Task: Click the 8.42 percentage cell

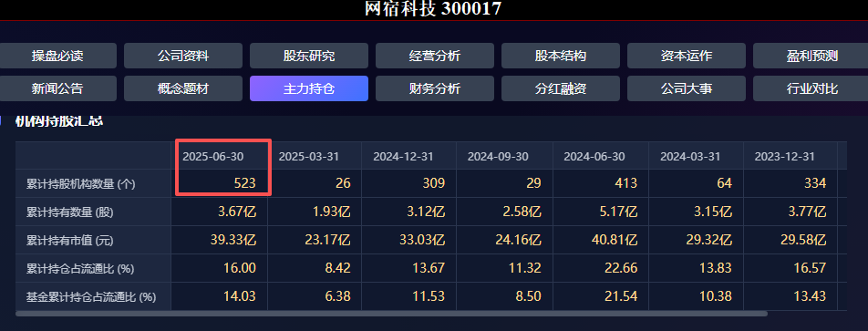Action: (315, 268)
